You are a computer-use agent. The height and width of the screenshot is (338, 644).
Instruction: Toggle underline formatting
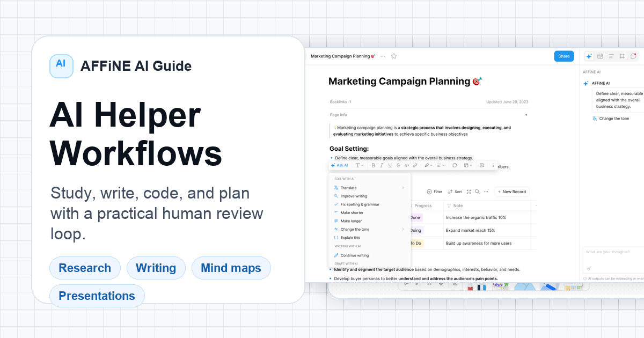pyautogui.click(x=390, y=165)
